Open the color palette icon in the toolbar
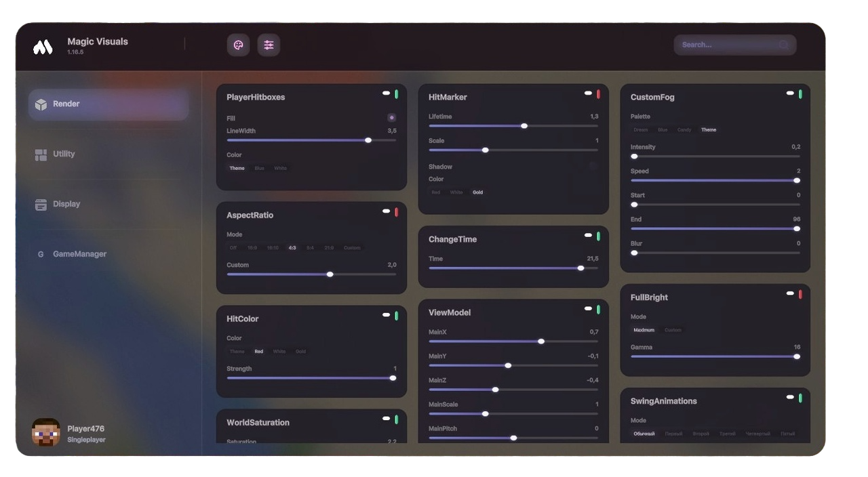Image resolution: width=868 pixels, height=477 pixels. (x=238, y=45)
